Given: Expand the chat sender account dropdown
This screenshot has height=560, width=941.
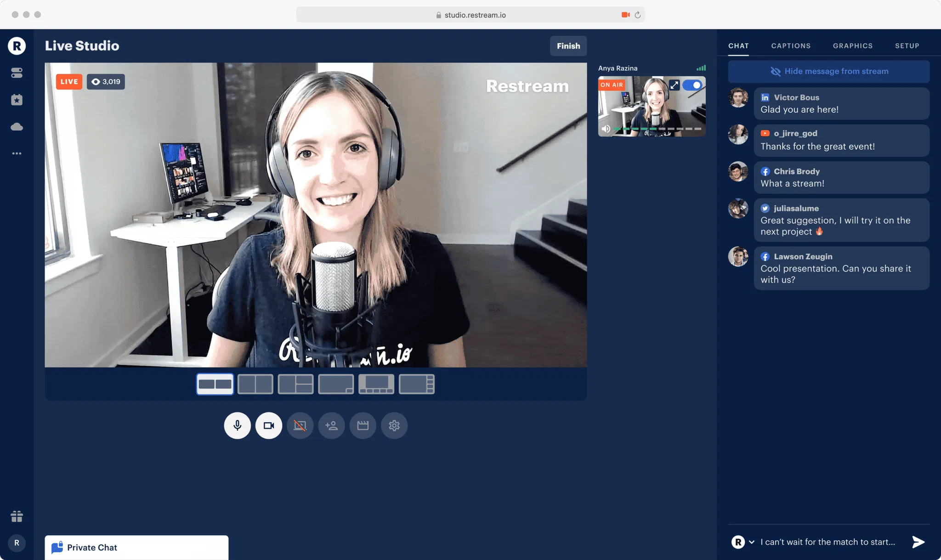Looking at the screenshot, I should pyautogui.click(x=752, y=542).
